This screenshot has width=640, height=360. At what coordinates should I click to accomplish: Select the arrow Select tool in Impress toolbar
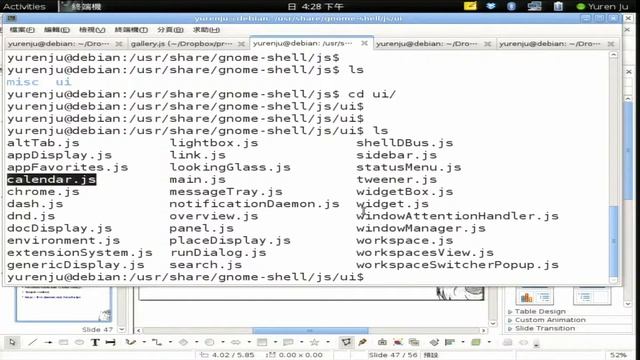(x=12, y=342)
